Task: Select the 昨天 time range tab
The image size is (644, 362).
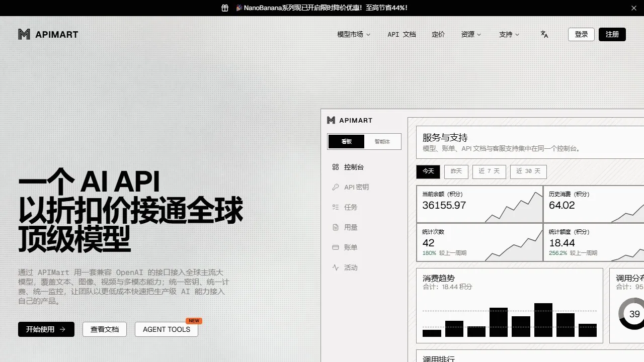Action: point(456,171)
